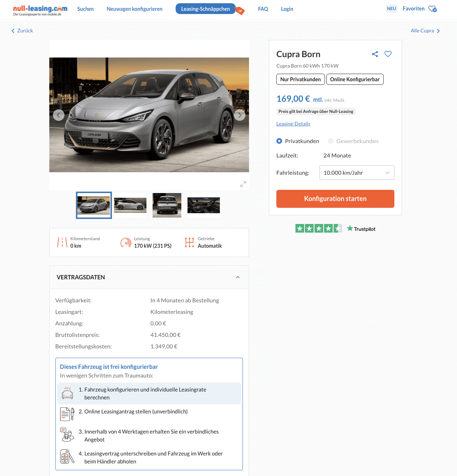Click the 'Automatik' Getriebe value
This screenshot has height=476, width=457.
[x=210, y=246]
